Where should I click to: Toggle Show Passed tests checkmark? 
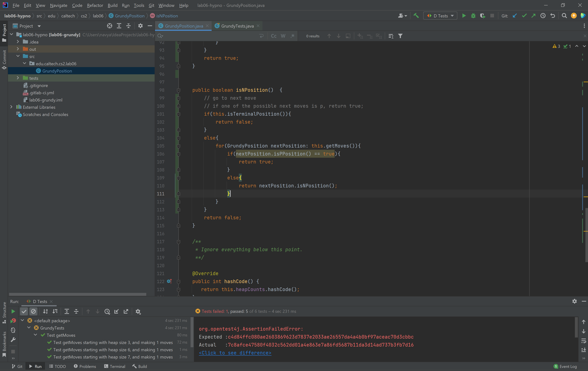coord(24,312)
